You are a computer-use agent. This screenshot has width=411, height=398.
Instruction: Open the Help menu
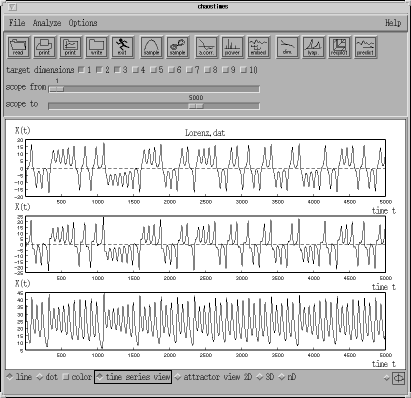[393, 23]
